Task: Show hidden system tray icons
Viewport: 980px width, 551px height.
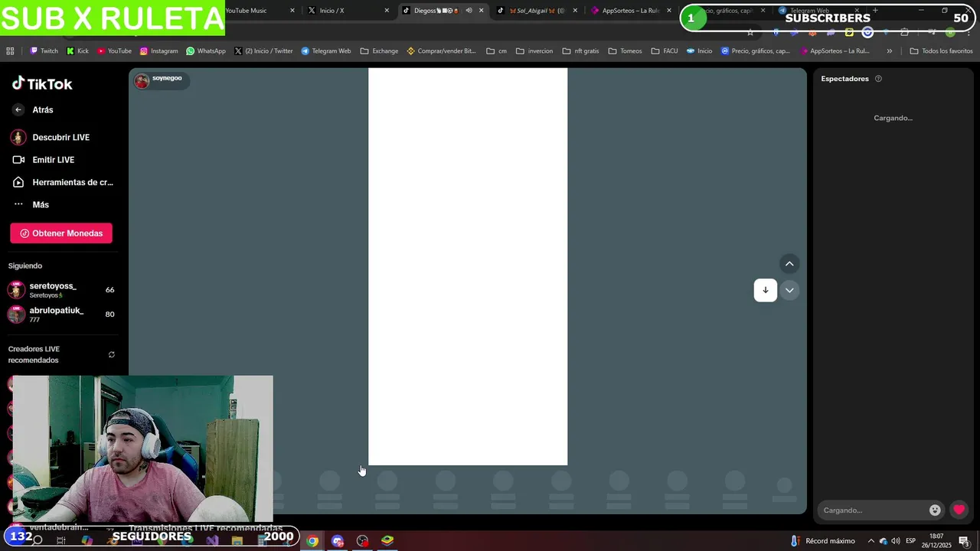Action: [x=871, y=541]
